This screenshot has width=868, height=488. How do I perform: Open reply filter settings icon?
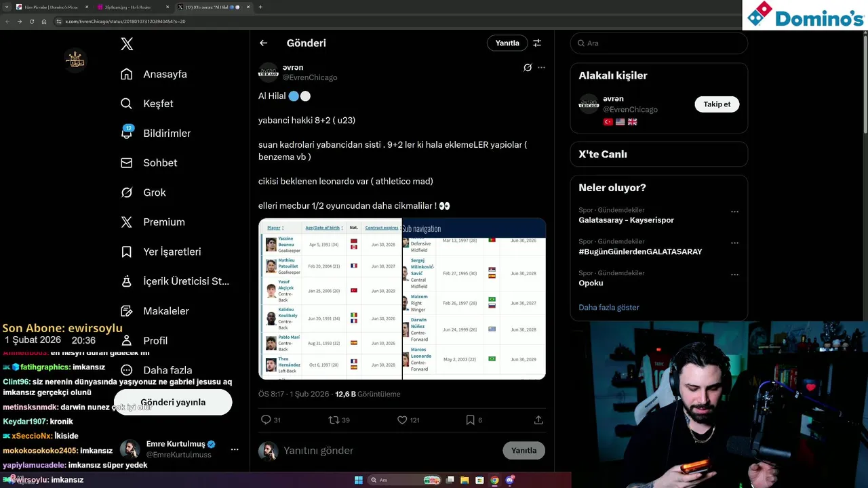[x=537, y=43]
